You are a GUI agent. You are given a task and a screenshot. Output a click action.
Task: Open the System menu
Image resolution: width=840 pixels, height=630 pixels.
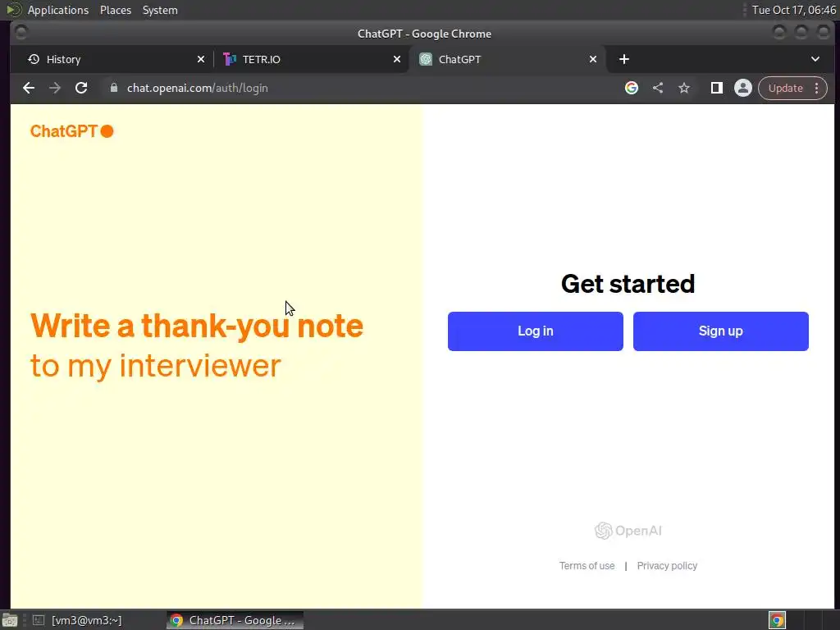click(x=160, y=10)
